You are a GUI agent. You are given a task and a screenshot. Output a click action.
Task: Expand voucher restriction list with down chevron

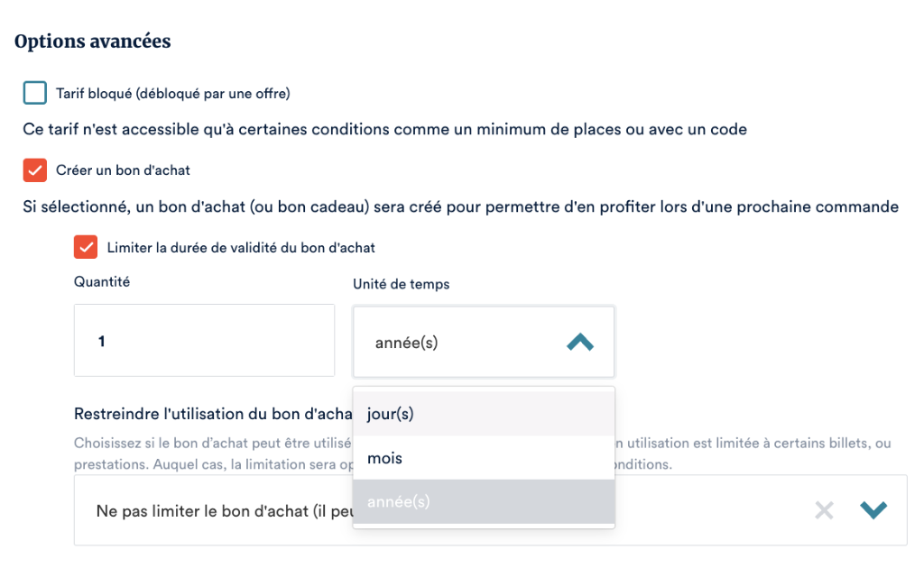pos(873,510)
